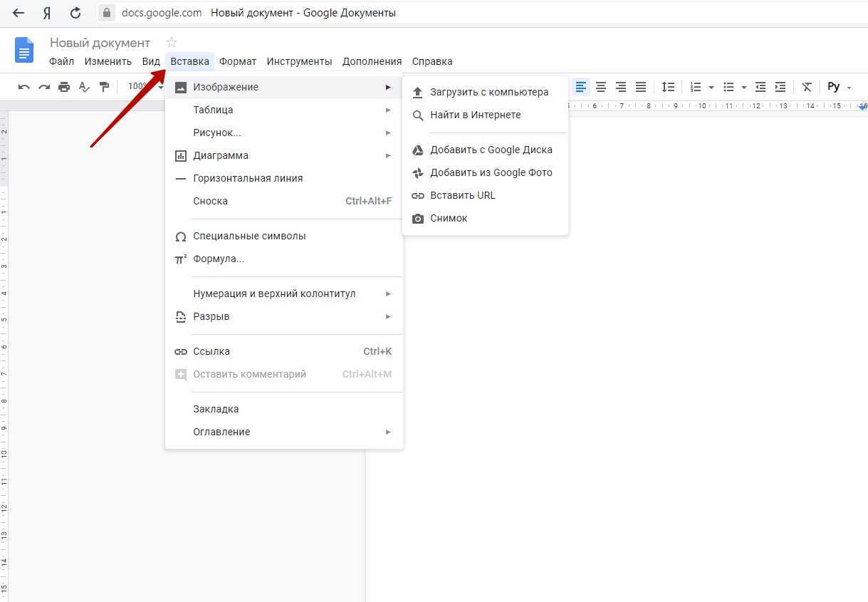Open the Справка menu
Viewport: 868px width, 602px height.
(x=432, y=61)
